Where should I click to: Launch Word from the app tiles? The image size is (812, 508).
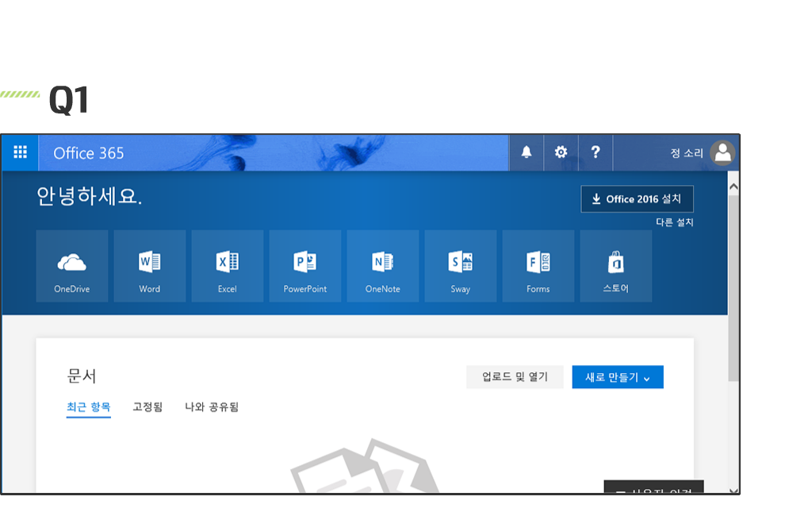tap(150, 266)
